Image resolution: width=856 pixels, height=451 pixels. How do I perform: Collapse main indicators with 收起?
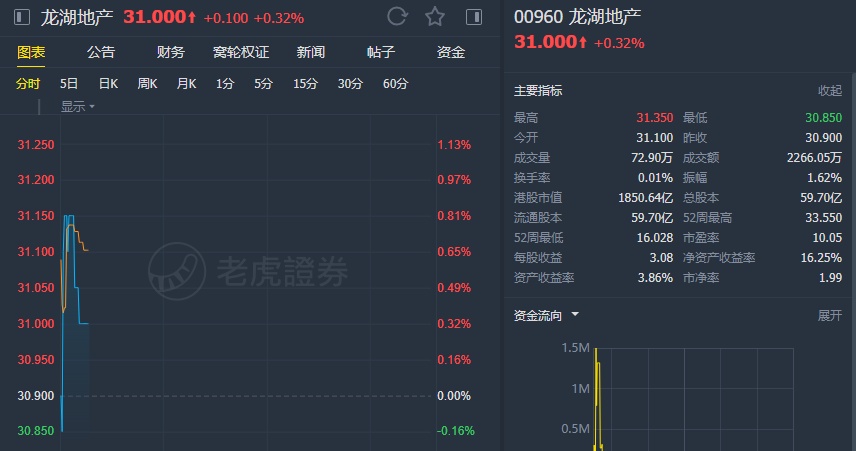click(x=830, y=91)
